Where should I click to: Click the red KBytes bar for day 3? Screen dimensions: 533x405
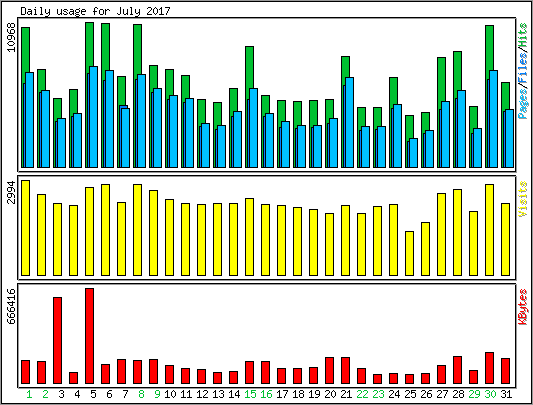[57, 340]
